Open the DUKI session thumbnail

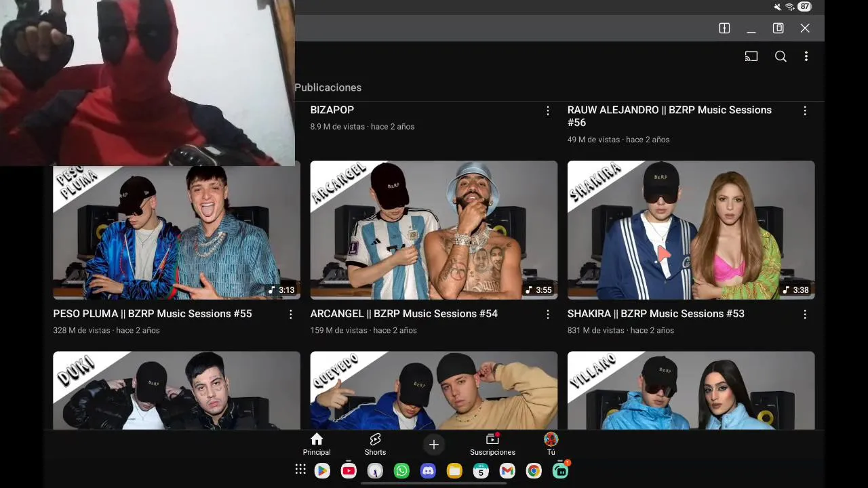point(176,390)
